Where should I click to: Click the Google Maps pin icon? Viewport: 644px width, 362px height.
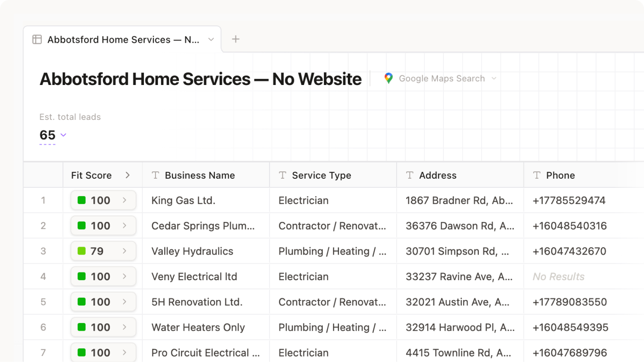pos(389,79)
